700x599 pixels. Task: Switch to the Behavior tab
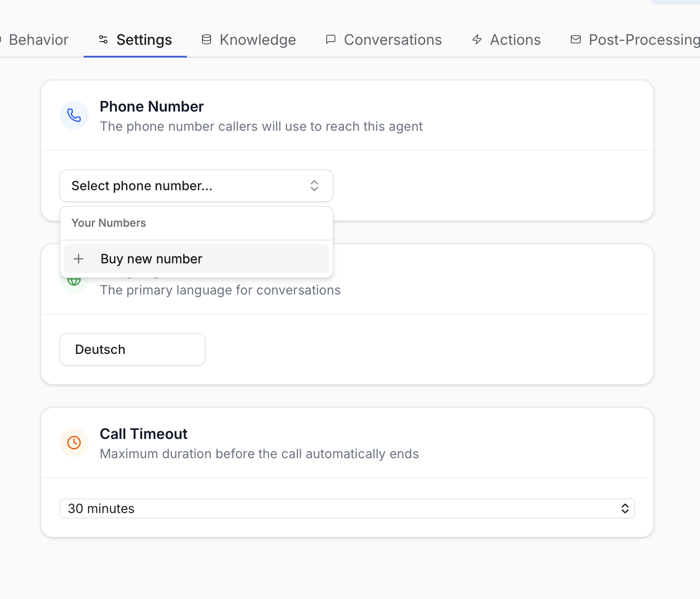tap(38, 40)
